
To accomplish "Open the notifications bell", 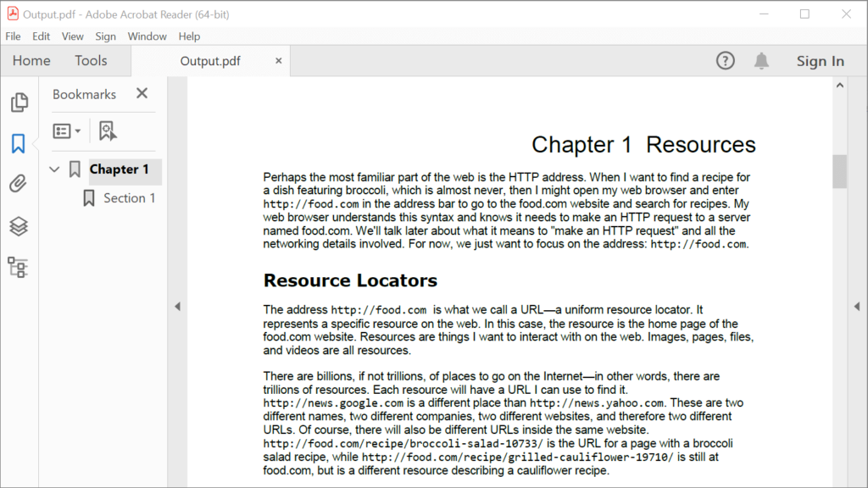I will pos(761,60).
